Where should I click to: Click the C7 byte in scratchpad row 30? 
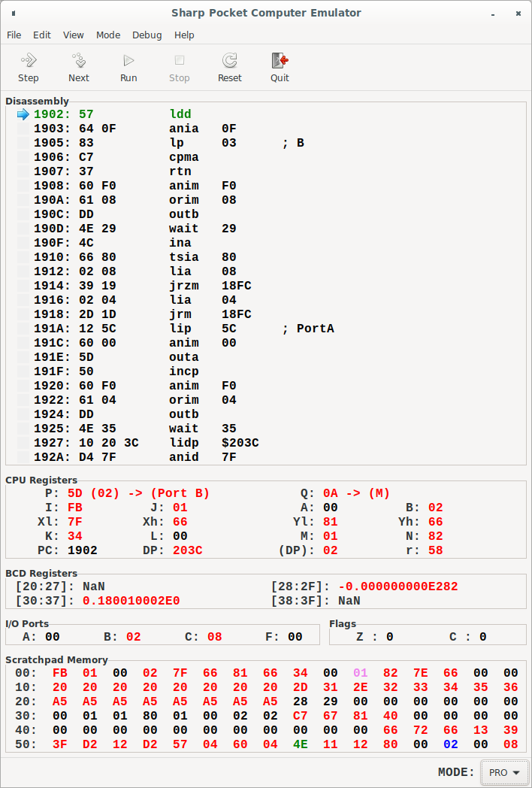pyautogui.click(x=300, y=716)
